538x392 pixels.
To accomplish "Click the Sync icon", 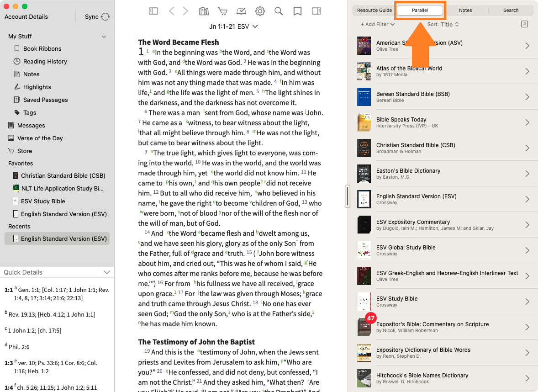I will (105, 17).
